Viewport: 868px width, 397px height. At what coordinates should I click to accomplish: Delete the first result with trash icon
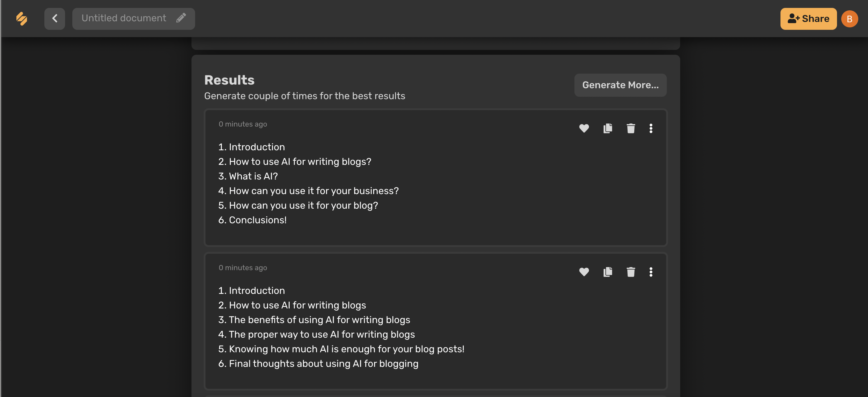tap(630, 128)
